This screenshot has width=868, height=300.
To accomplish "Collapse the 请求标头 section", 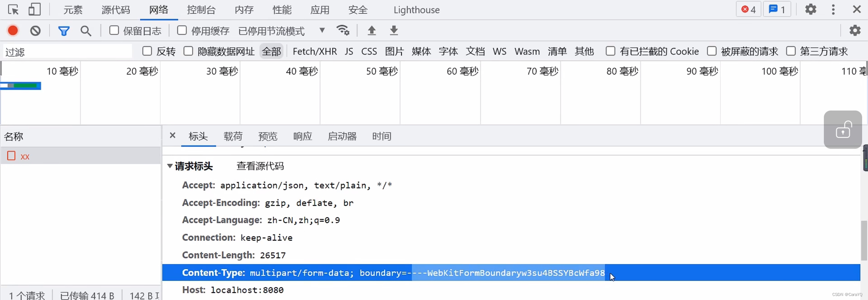I will coord(170,166).
